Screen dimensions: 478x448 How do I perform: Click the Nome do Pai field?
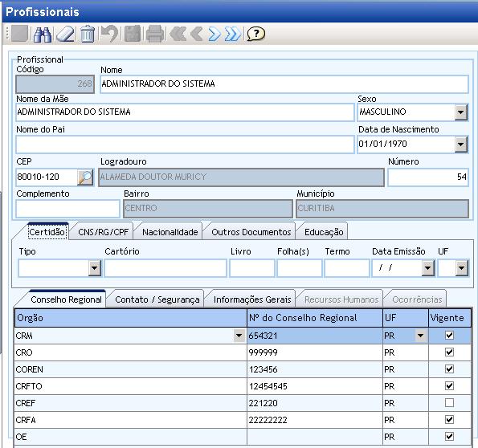tap(185, 145)
